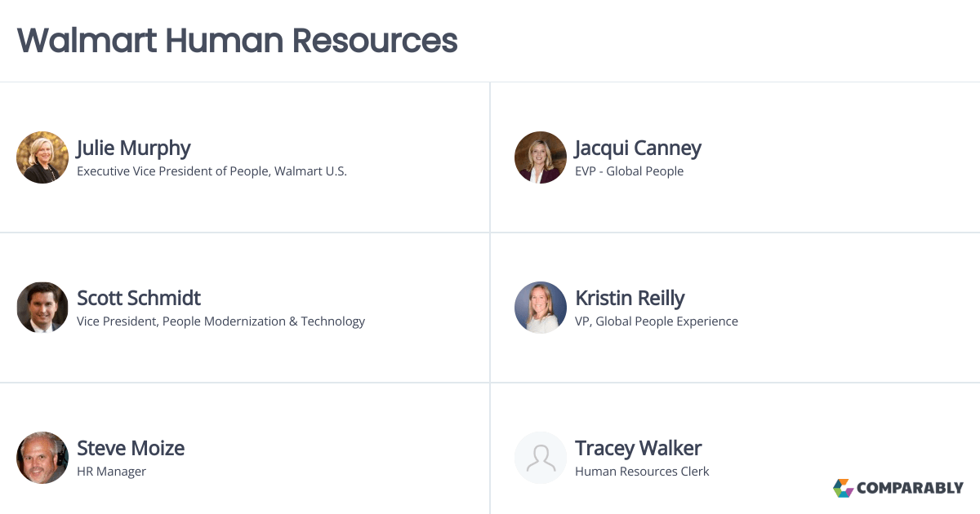Open Kristin Reilly's name link
The height and width of the screenshot is (514, 980).
[x=630, y=299]
